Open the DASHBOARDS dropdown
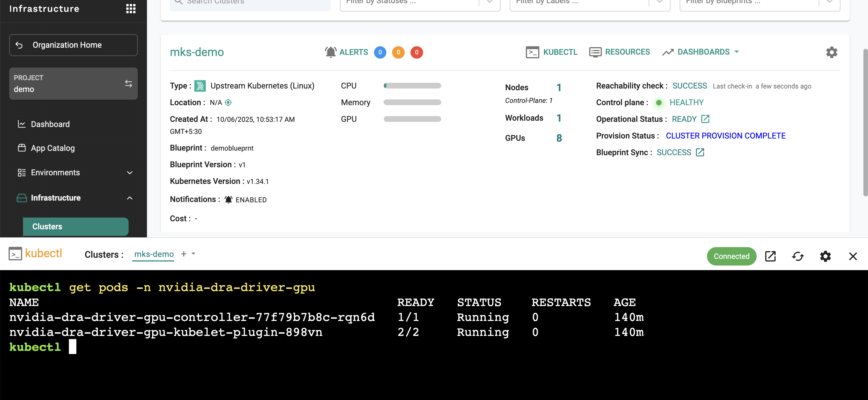Screen dimensions: 868x400 click(x=704, y=52)
